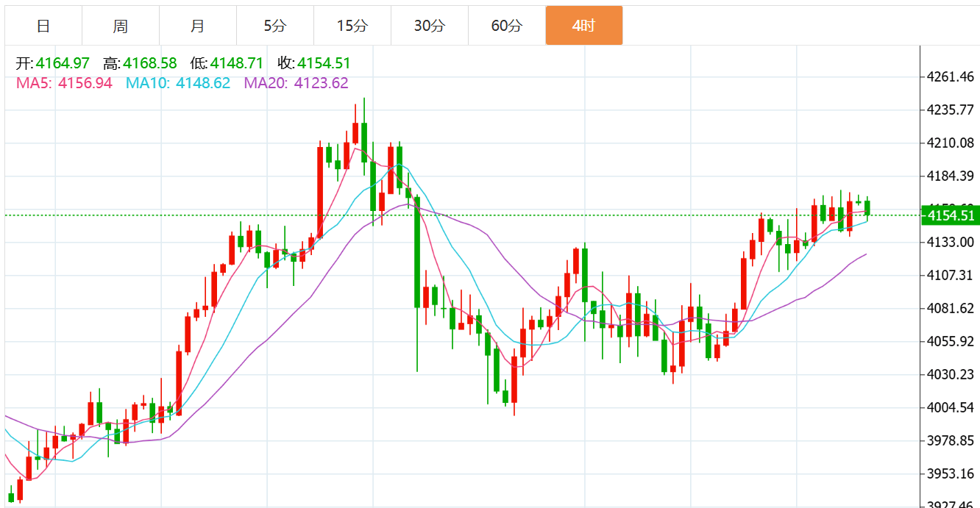Switch to the 5分 interval tab
Viewport: 980px width, 508px height.
click(275, 26)
